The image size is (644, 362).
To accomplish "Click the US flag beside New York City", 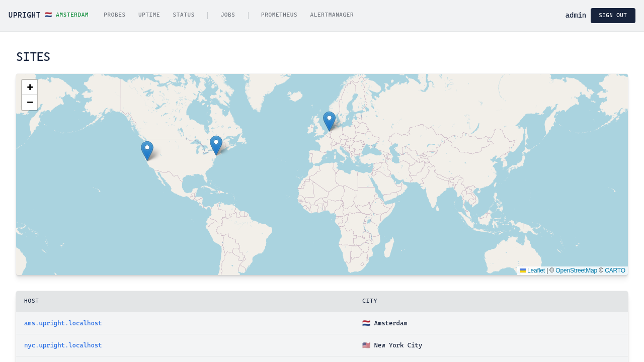I will coord(366,345).
